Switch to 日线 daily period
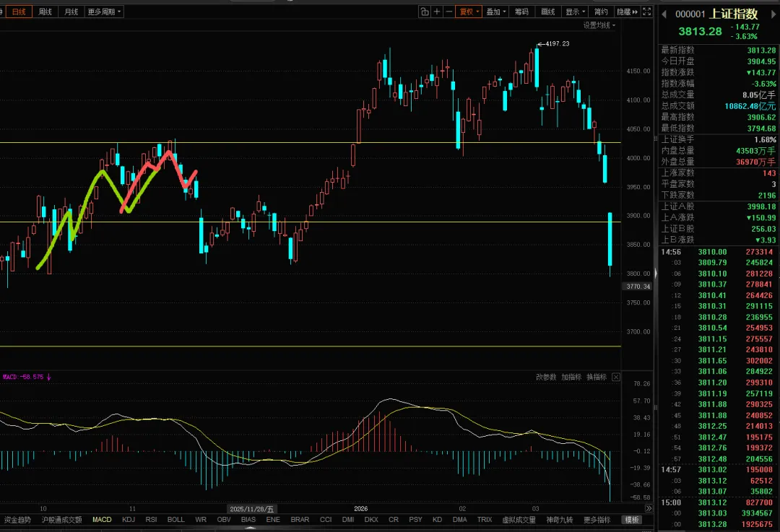 19,12
